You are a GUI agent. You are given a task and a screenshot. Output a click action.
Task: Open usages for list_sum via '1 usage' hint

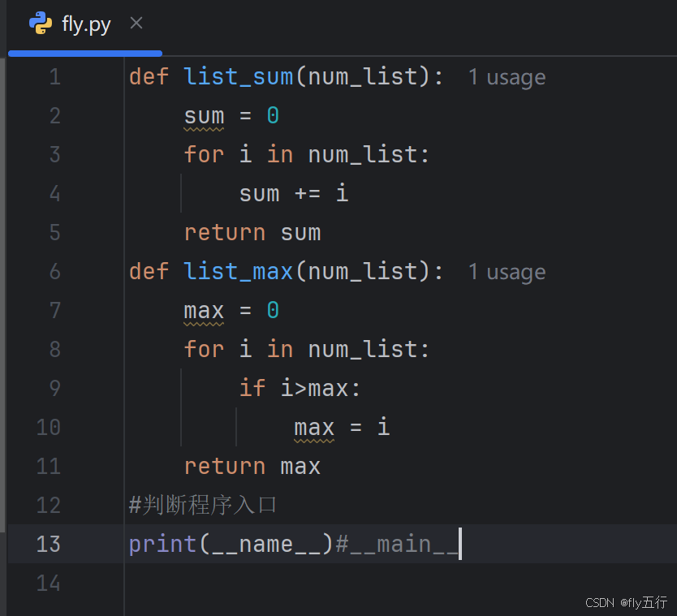(x=507, y=76)
